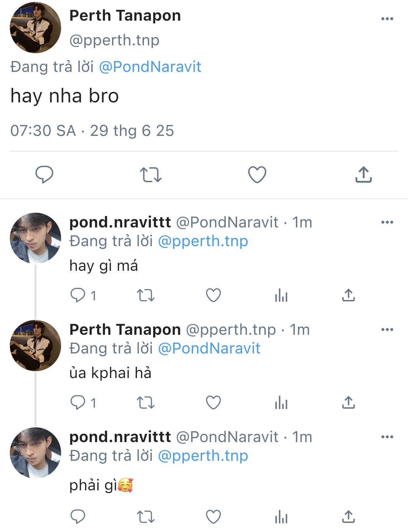Share the main "hay nha bro" tweet
The height and width of the screenshot is (532, 408).
(x=363, y=174)
